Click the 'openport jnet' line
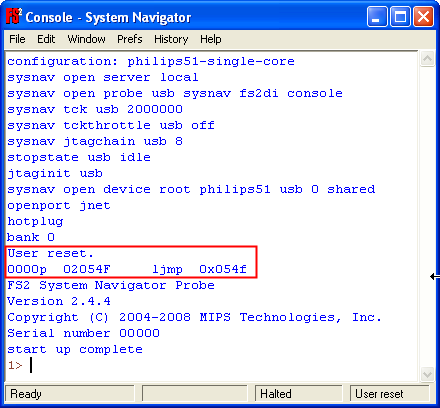 (x=59, y=205)
